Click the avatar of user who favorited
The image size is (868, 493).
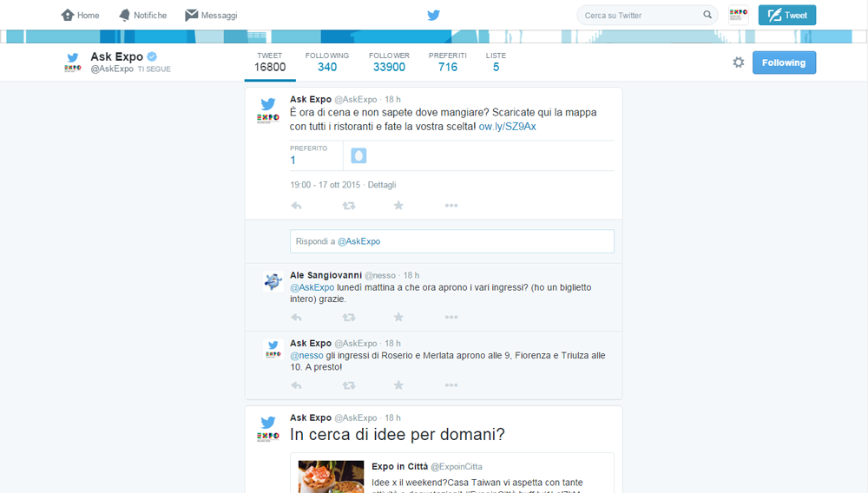coord(358,155)
